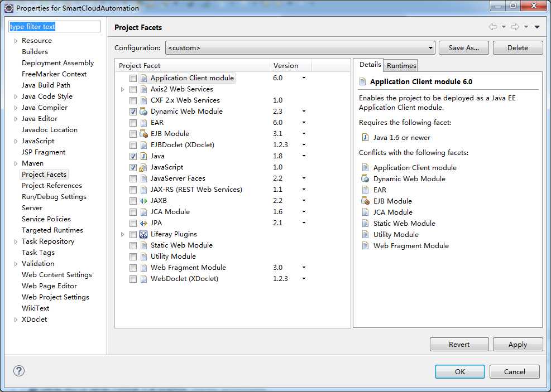Click the EJB Module bean icon

coord(143,134)
